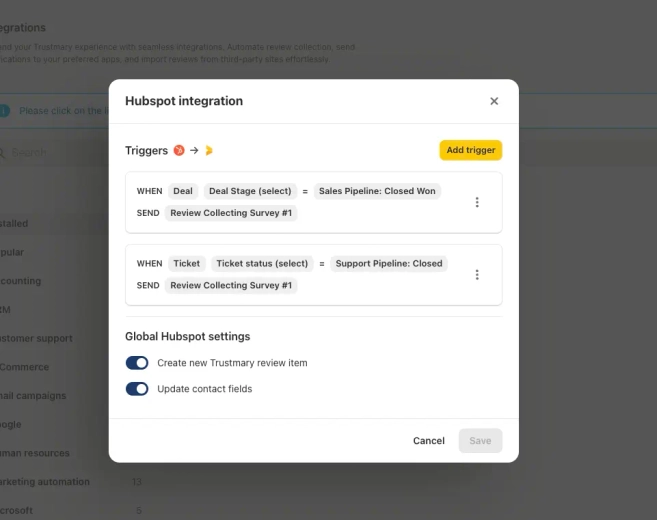Image resolution: width=657 pixels, height=520 pixels.
Task: Select eCommerce category in background list
Action: coord(24,367)
